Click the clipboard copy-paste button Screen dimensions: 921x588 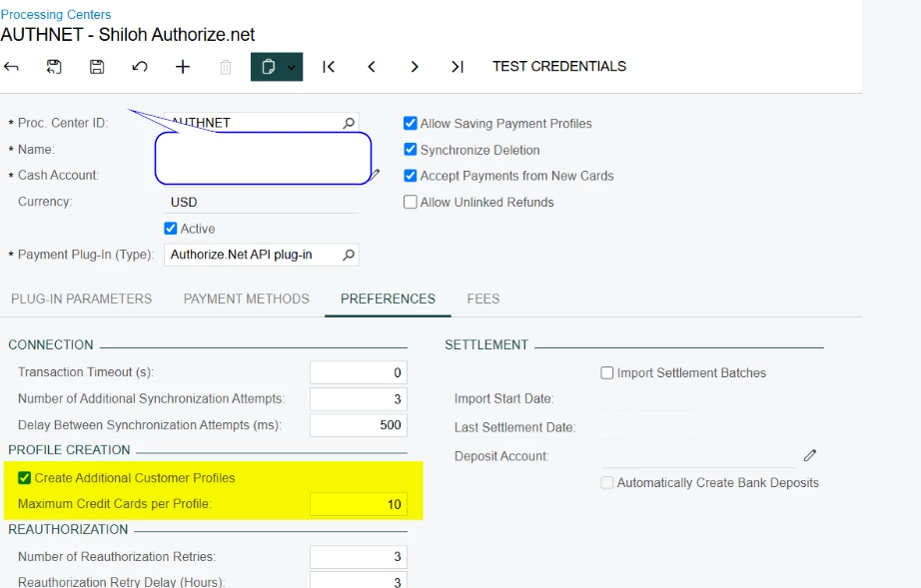[x=268, y=67]
